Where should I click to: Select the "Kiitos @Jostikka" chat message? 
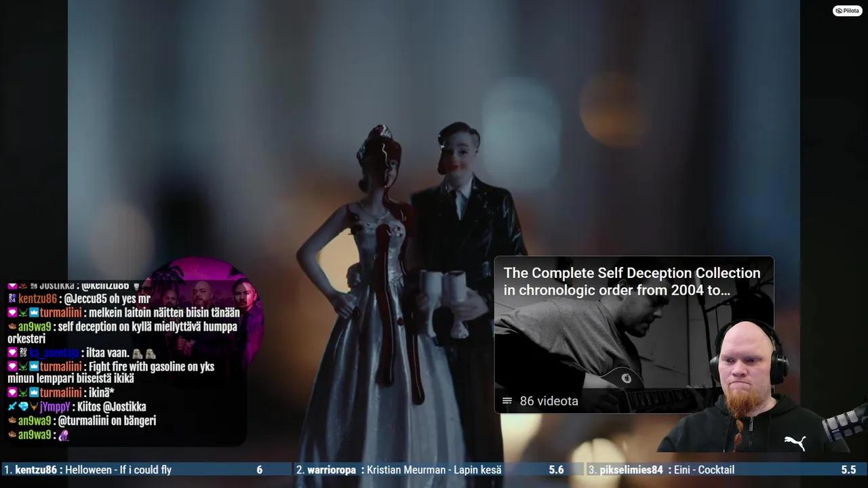[x=113, y=407]
